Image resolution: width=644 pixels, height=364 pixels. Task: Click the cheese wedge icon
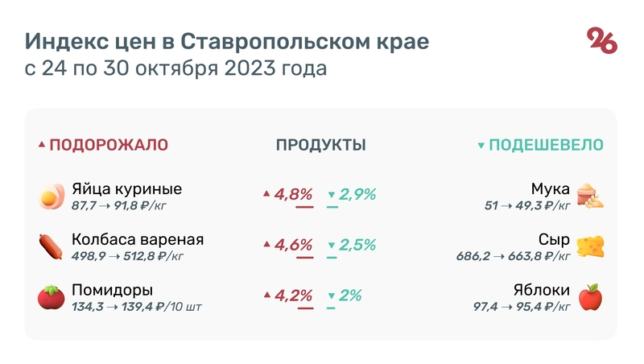click(592, 246)
